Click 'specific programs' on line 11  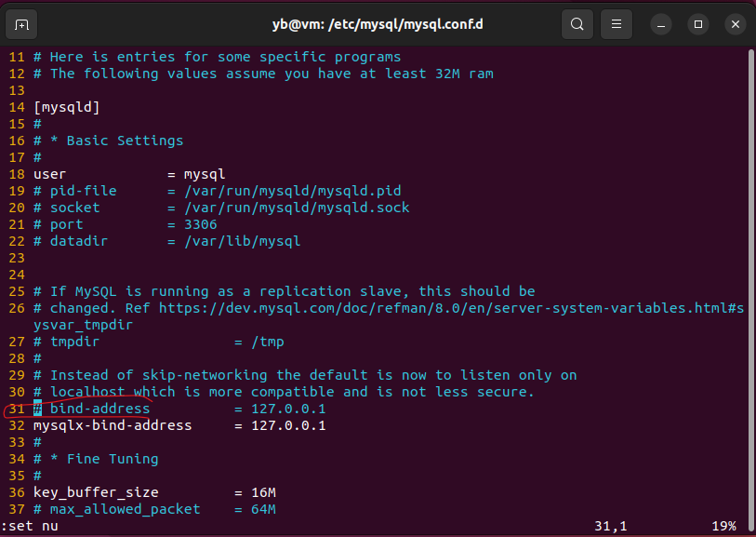point(330,57)
